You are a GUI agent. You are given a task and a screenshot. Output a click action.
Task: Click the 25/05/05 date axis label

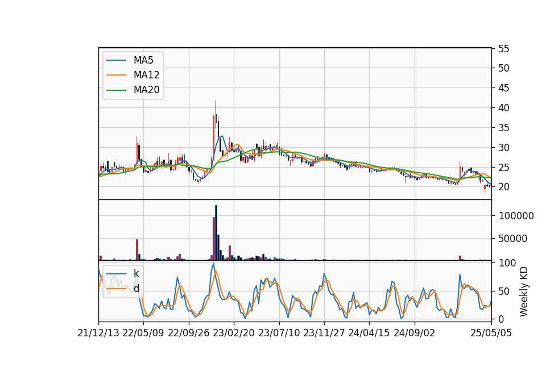[491, 333]
